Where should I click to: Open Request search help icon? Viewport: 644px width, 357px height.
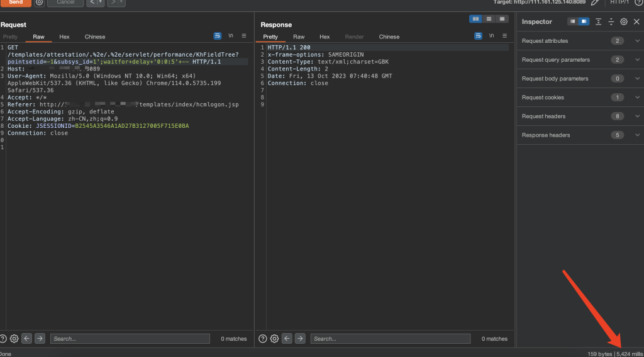3,339
